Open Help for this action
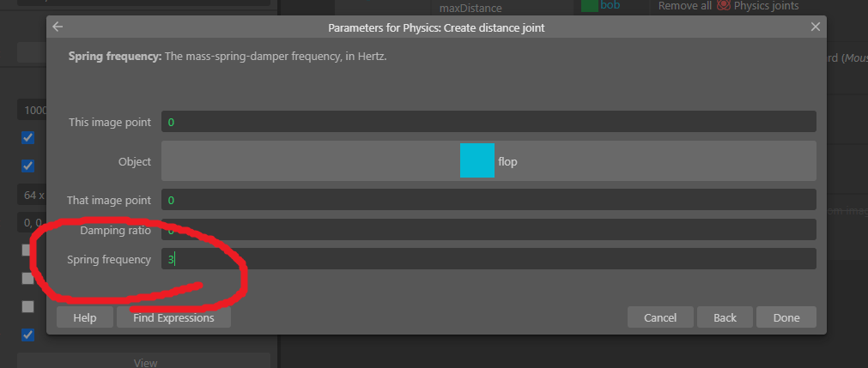The height and width of the screenshot is (368, 868). pos(84,317)
